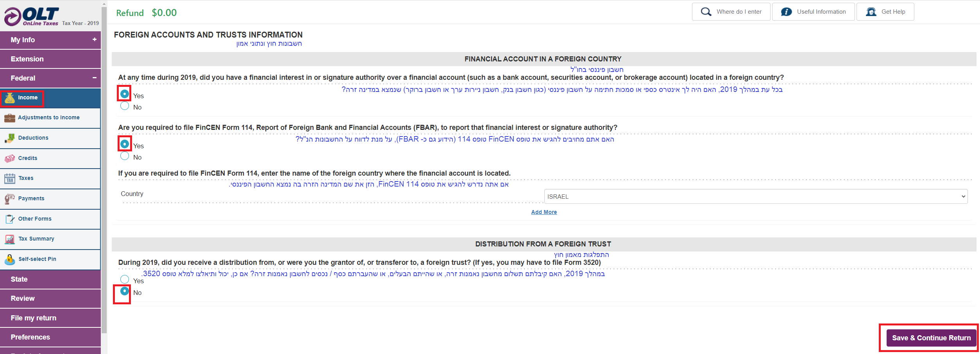Select No for foreign trust distribution
980x354 pixels.
coord(125,291)
